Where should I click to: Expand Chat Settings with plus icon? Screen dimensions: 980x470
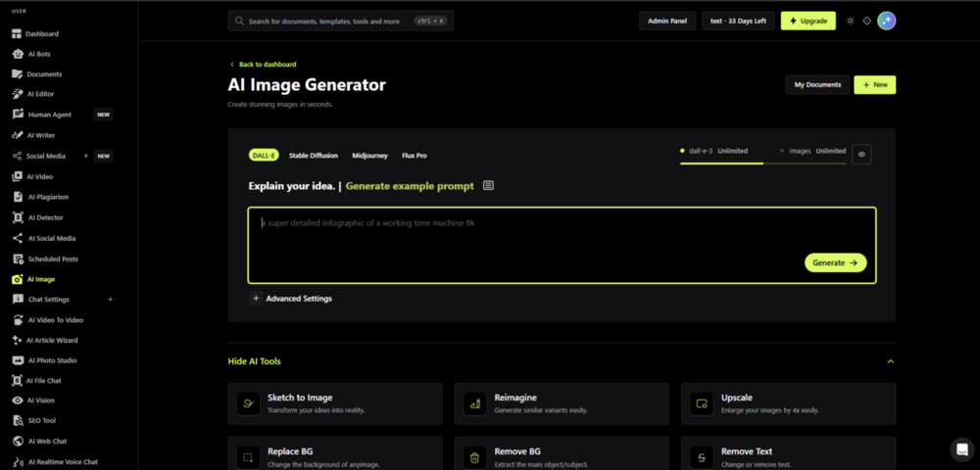point(111,300)
